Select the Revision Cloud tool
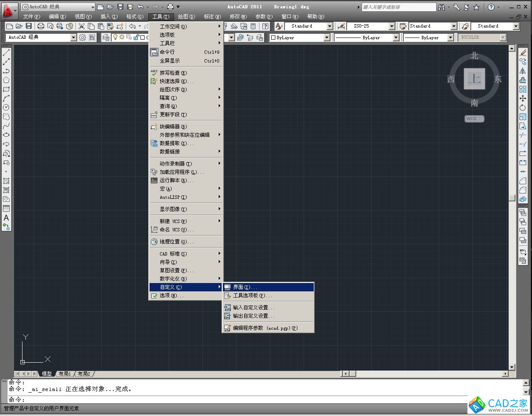 [x=6, y=117]
